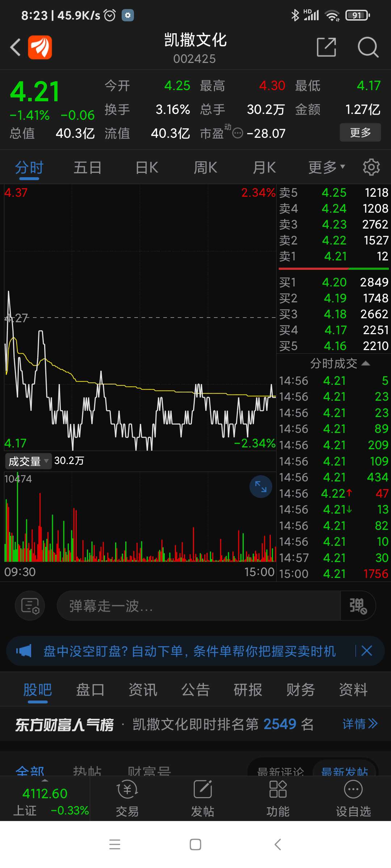Viewport: 391px width, 868px height.
Task: Select the 分时 chart tab
Action: point(29,167)
